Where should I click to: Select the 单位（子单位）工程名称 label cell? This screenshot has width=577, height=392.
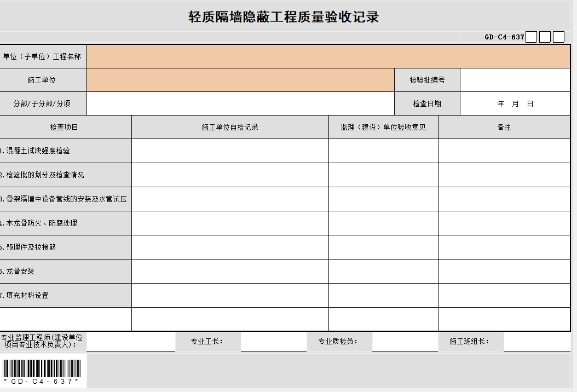[x=43, y=56]
